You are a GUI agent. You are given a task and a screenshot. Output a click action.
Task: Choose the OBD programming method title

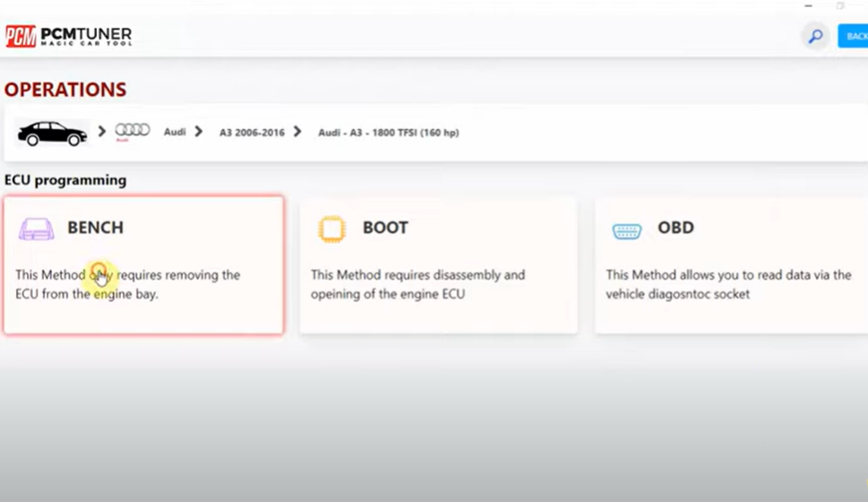click(675, 228)
